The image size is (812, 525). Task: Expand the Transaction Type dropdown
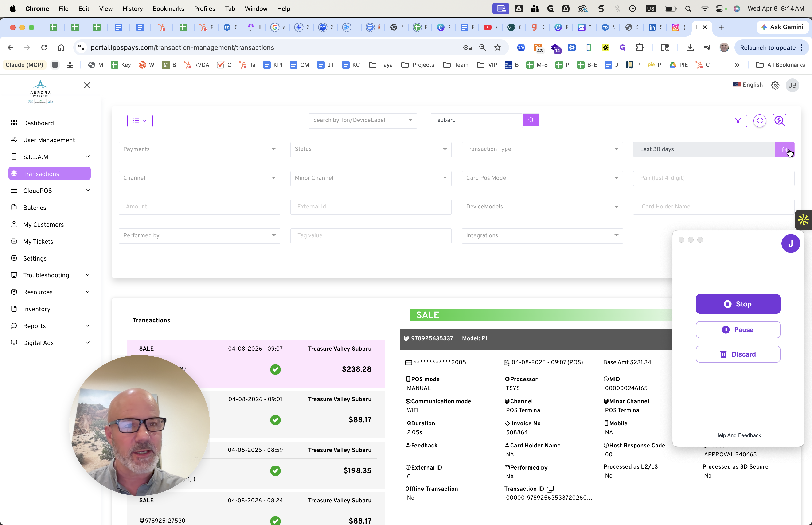pos(542,149)
